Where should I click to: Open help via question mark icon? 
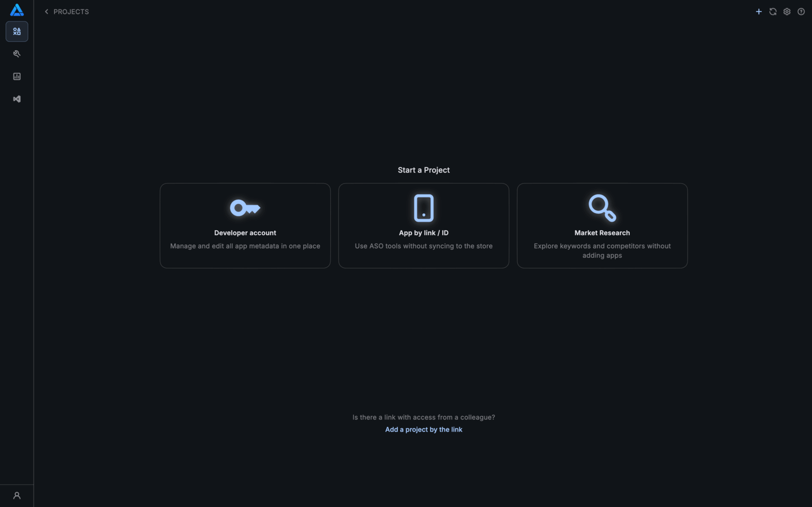(801, 12)
